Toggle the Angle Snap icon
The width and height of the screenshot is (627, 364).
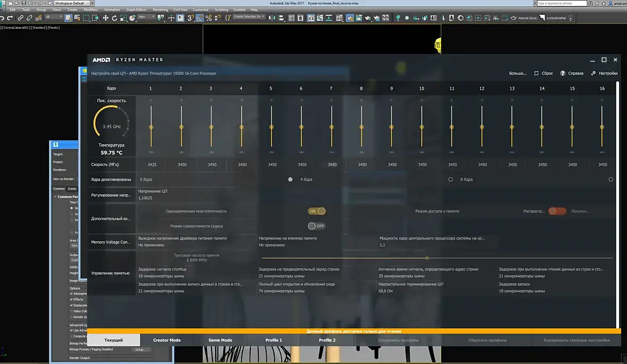click(x=200, y=18)
